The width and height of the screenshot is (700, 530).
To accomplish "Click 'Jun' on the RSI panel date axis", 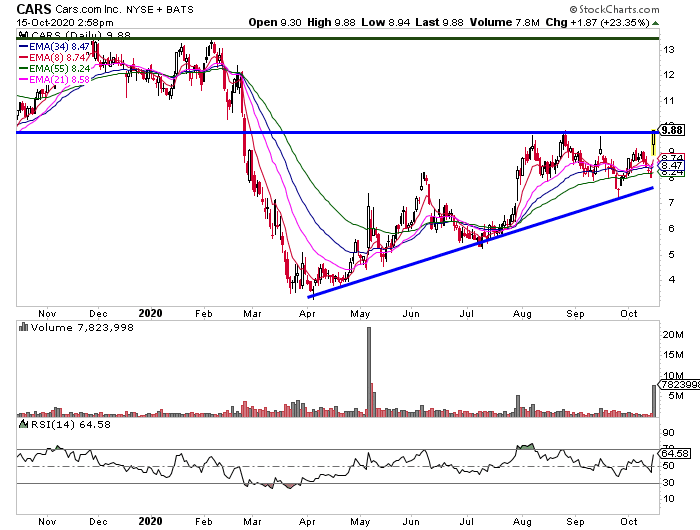I will [411, 522].
